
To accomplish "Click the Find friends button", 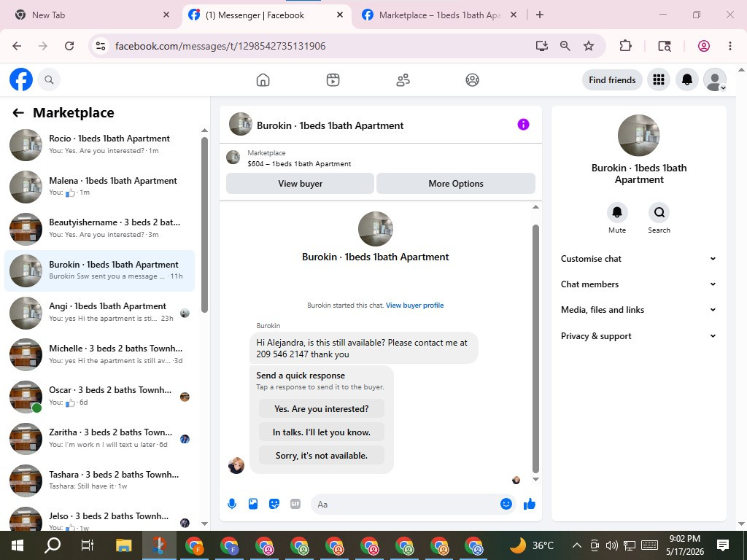I will point(612,80).
